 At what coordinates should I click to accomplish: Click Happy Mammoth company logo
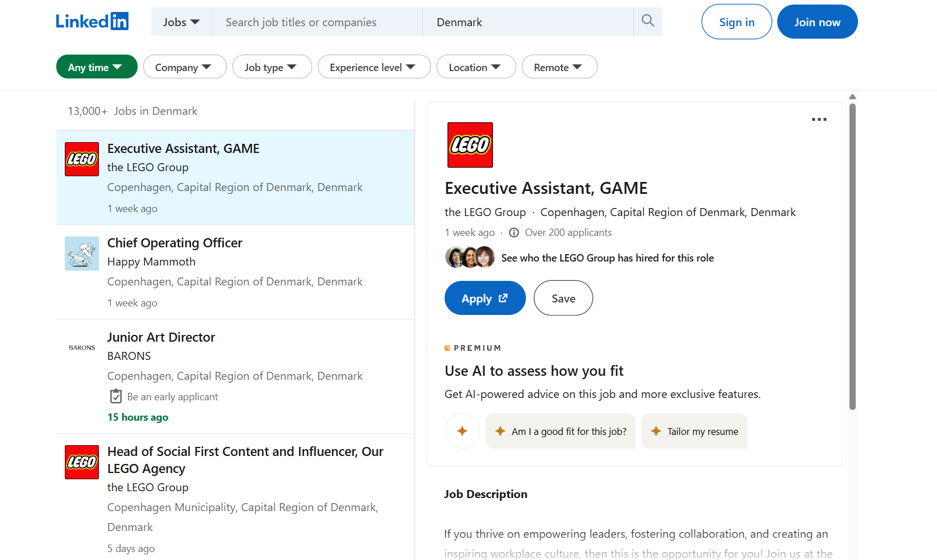[82, 254]
